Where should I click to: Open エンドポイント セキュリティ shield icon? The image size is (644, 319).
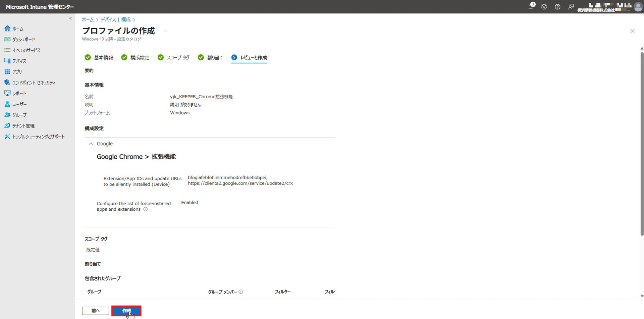click(x=7, y=83)
